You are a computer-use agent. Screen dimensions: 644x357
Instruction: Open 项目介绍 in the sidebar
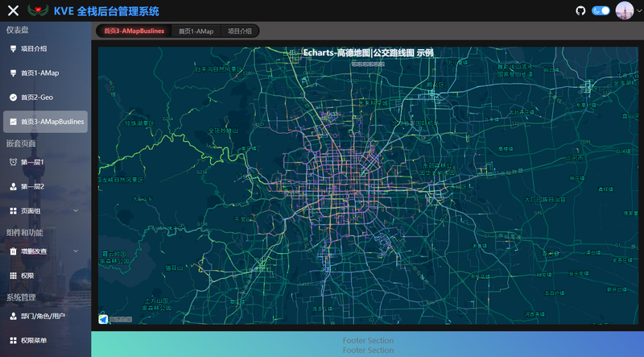[45, 48]
